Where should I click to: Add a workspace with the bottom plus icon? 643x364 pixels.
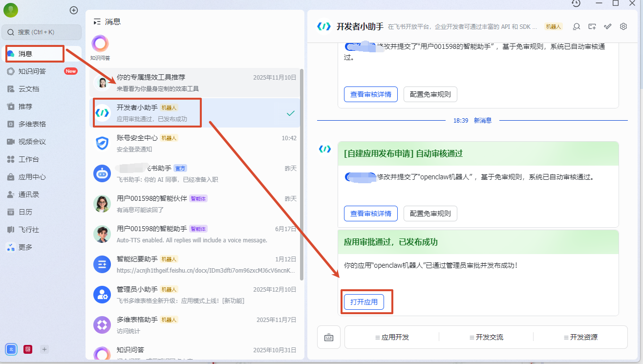tap(44, 349)
